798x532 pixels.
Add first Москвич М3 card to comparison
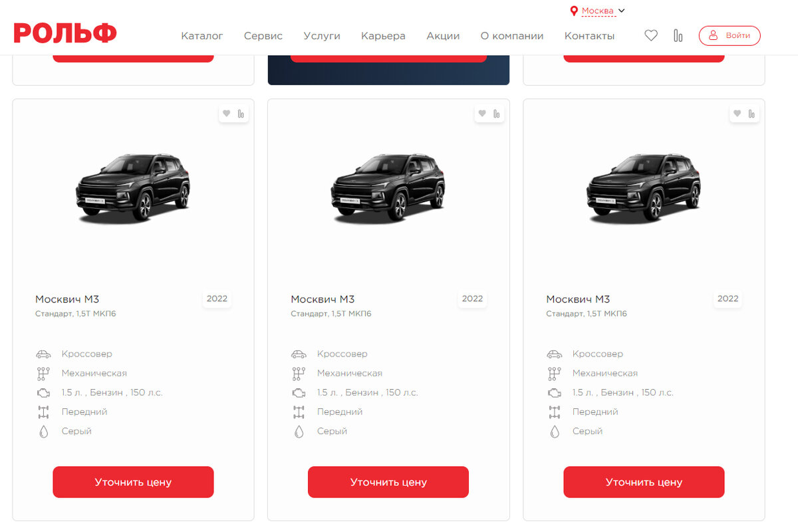(241, 114)
